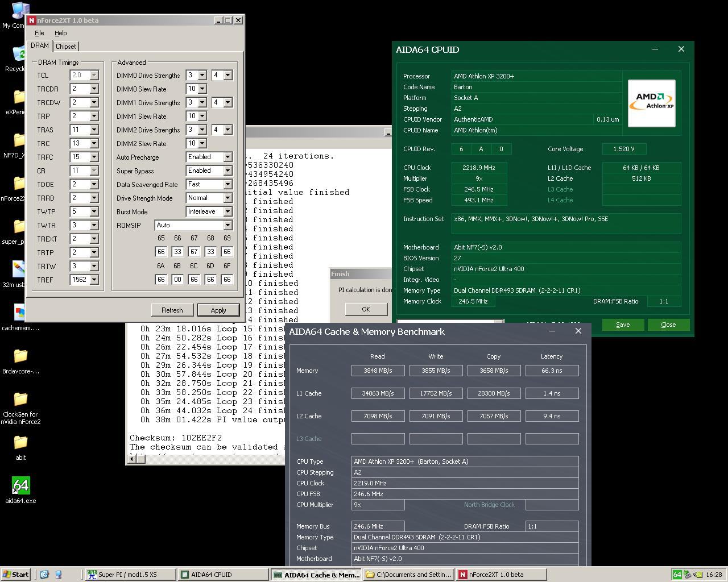Expand the TRAS dropdown
This screenshot has height=582, width=728.
tap(94, 130)
